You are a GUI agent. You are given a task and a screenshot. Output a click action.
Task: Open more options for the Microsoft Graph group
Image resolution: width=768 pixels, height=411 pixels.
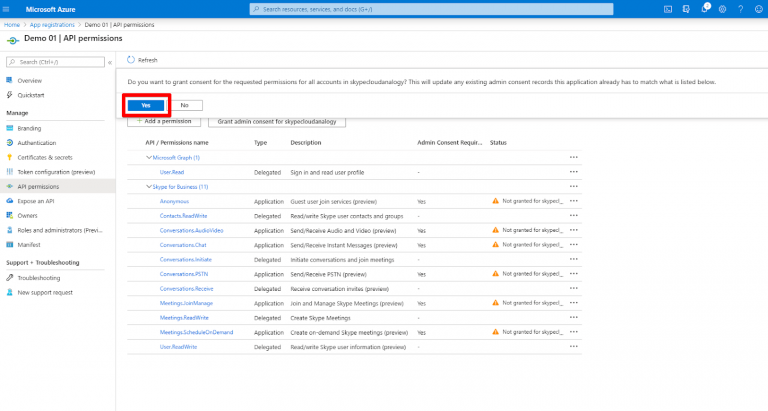pos(574,157)
